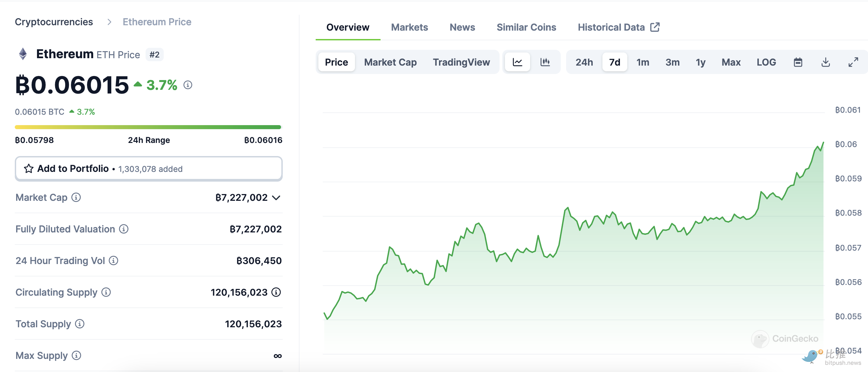868x372 pixels.
Task: Click the 24h Range progress bar
Action: (x=148, y=127)
